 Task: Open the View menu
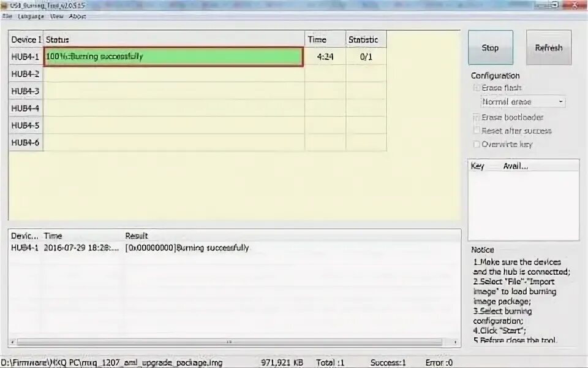click(x=56, y=17)
